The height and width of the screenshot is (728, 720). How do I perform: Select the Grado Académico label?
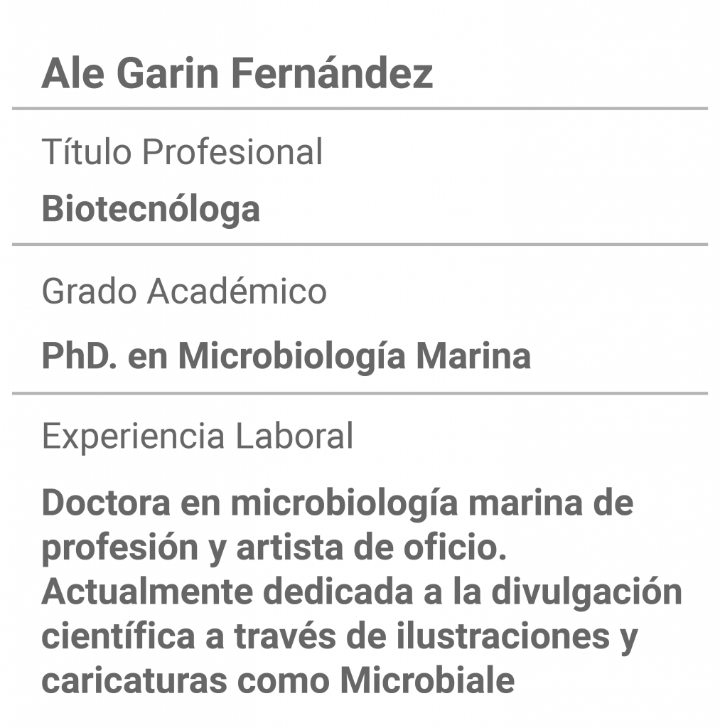tap(184, 291)
